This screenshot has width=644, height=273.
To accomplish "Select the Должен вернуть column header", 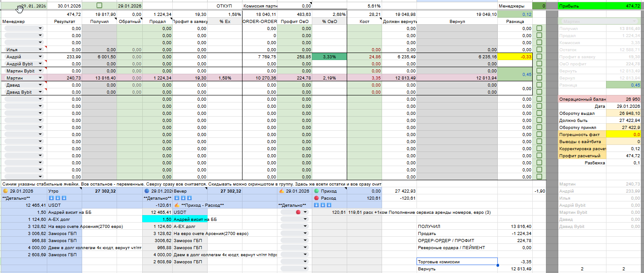I will [399, 21].
